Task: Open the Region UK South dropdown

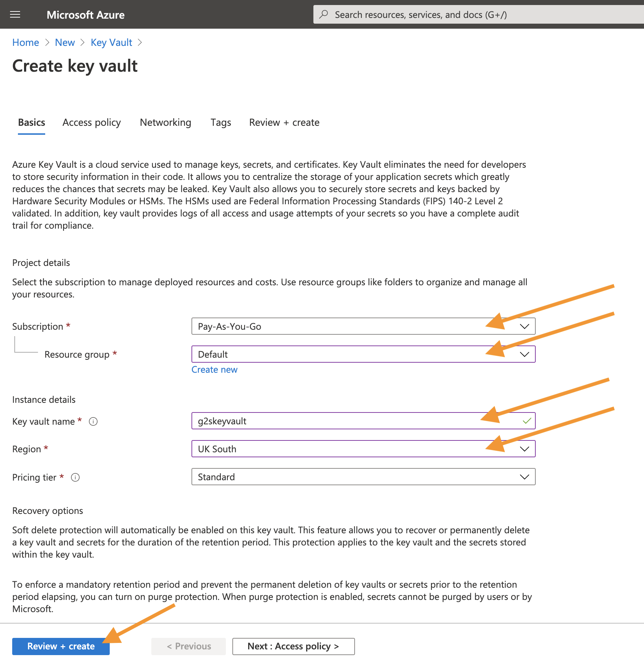Action: (x=364, y=449)
